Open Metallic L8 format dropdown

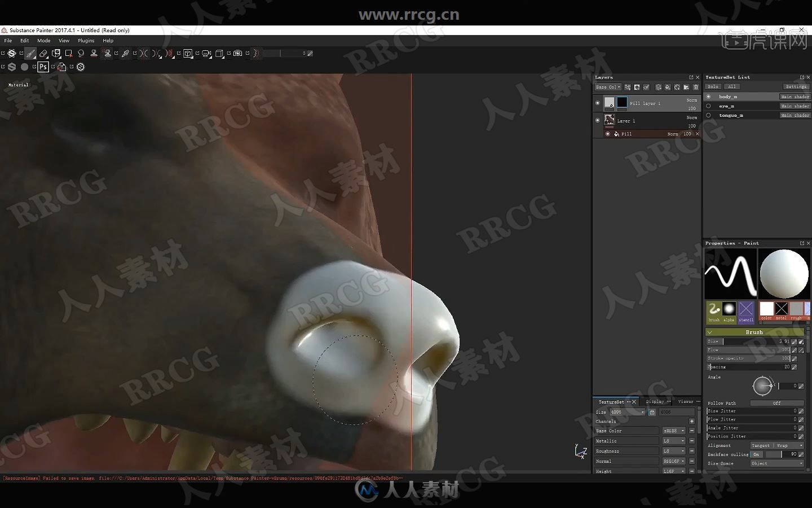click(674, 441)
